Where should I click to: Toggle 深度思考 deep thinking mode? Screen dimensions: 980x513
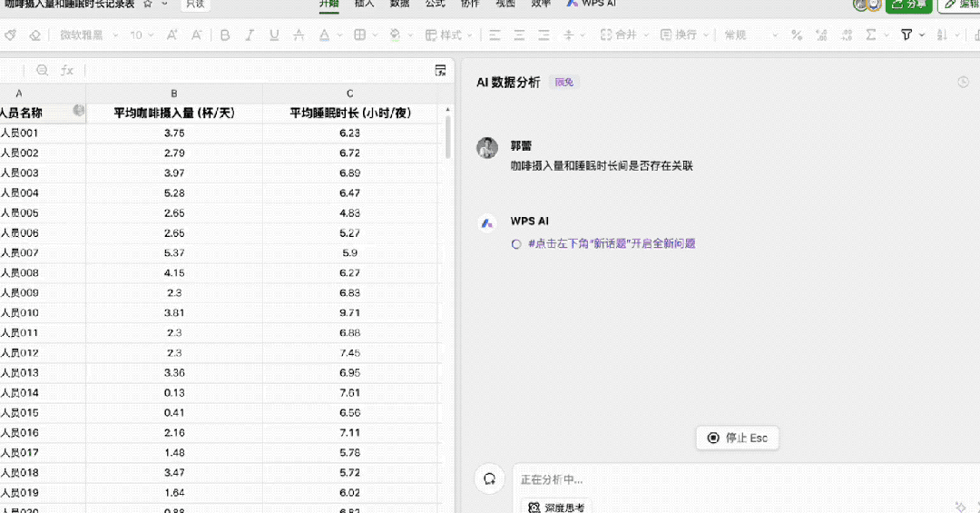point(556,507)
